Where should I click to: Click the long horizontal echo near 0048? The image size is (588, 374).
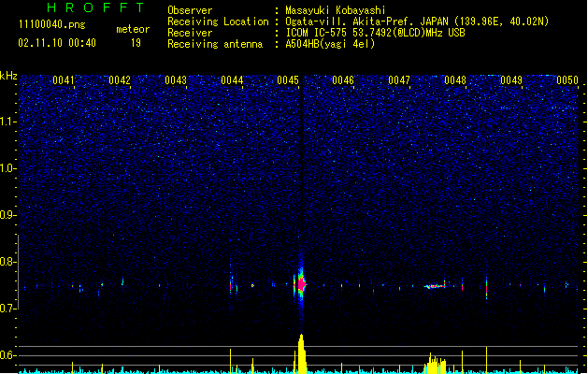point(435,286)
